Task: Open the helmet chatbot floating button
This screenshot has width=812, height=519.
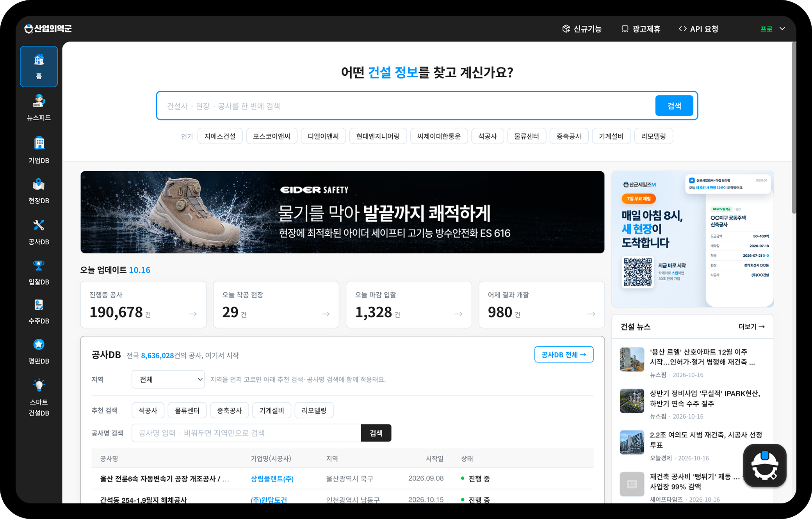Action: (x=765, y=465)
